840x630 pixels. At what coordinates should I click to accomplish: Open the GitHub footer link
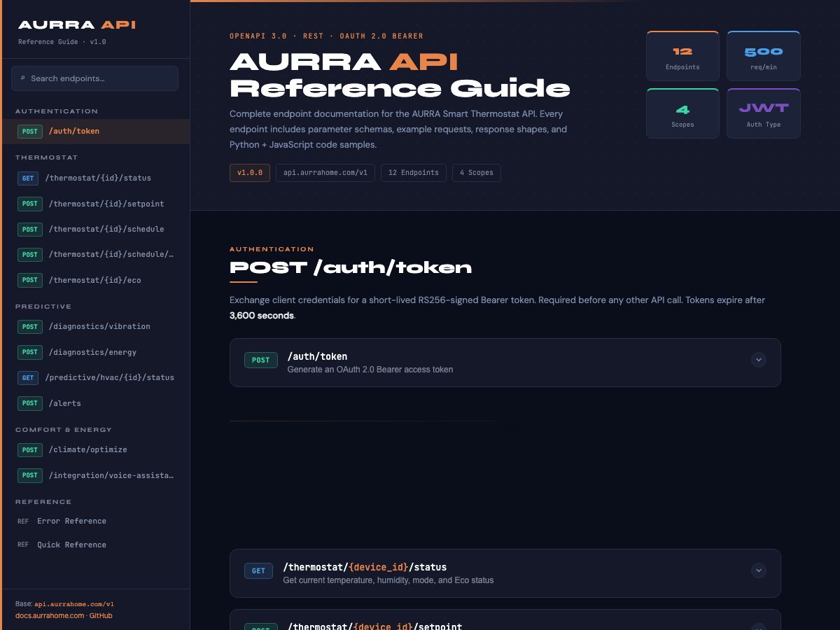[101, 616]
